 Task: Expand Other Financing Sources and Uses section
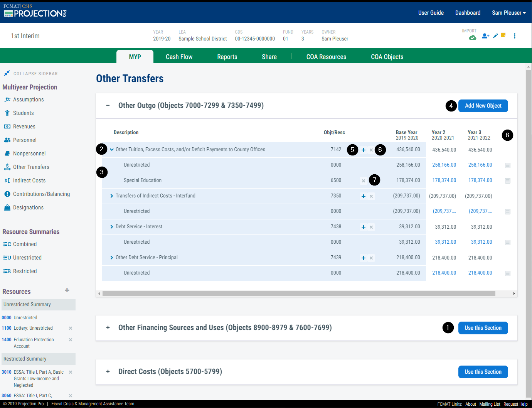(108, 327)
